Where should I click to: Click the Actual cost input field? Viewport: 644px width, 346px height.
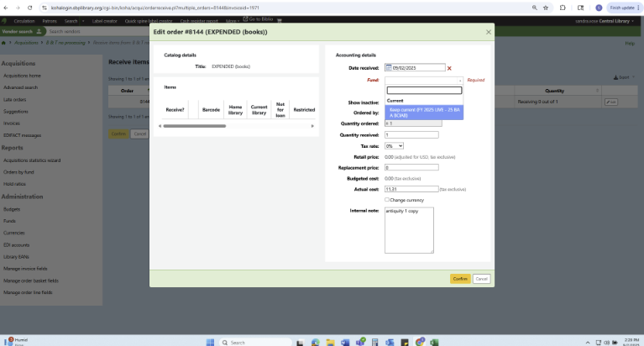[411, 189]
